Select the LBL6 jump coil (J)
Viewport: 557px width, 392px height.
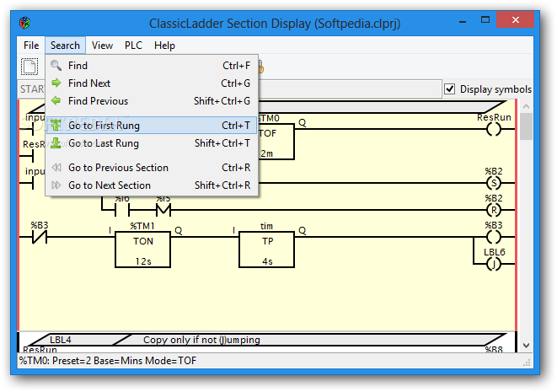494,264
